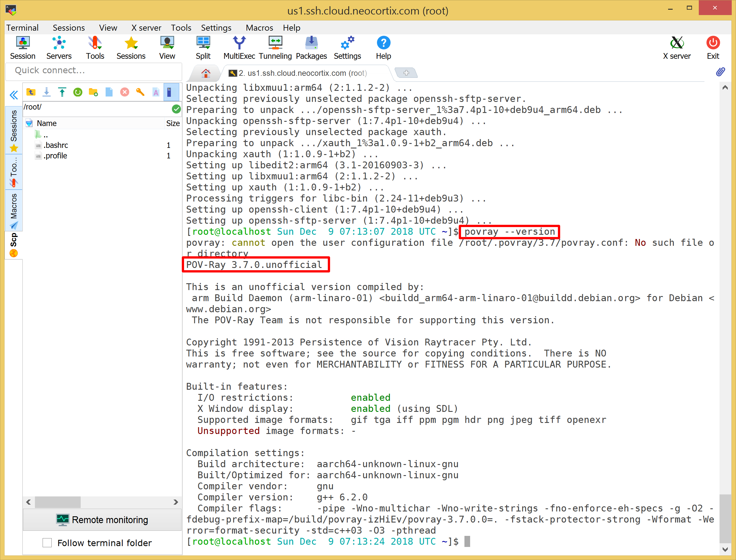736x560 pixels.
Task: Open the Macros menu
Action: [259, 28]
